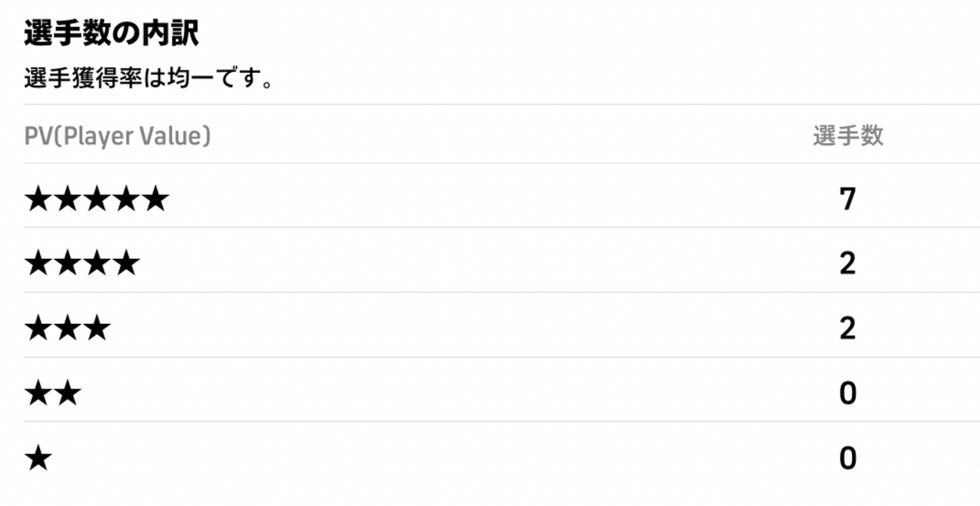Click the 選手数 column header

(848, 136)
